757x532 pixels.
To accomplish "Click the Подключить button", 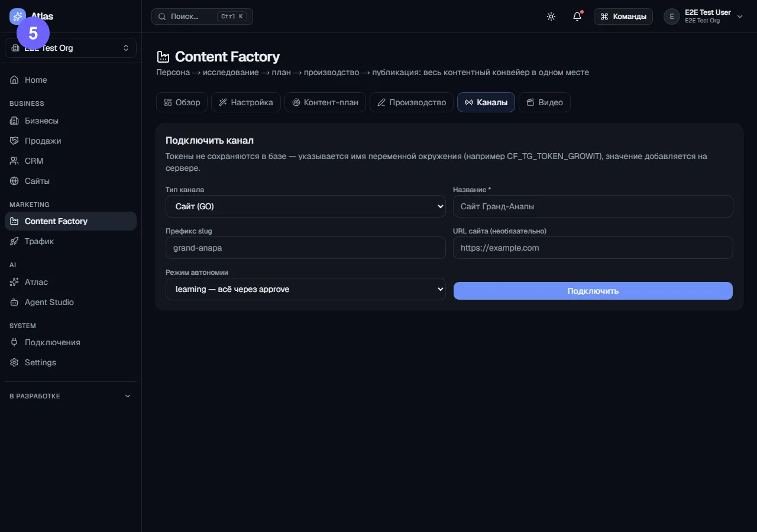I will (593, 291).
